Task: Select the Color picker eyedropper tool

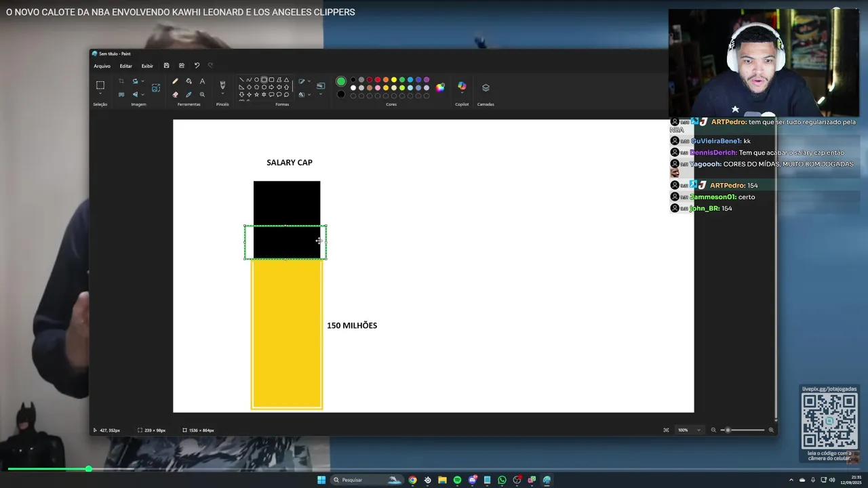Action: click(189, 95)
